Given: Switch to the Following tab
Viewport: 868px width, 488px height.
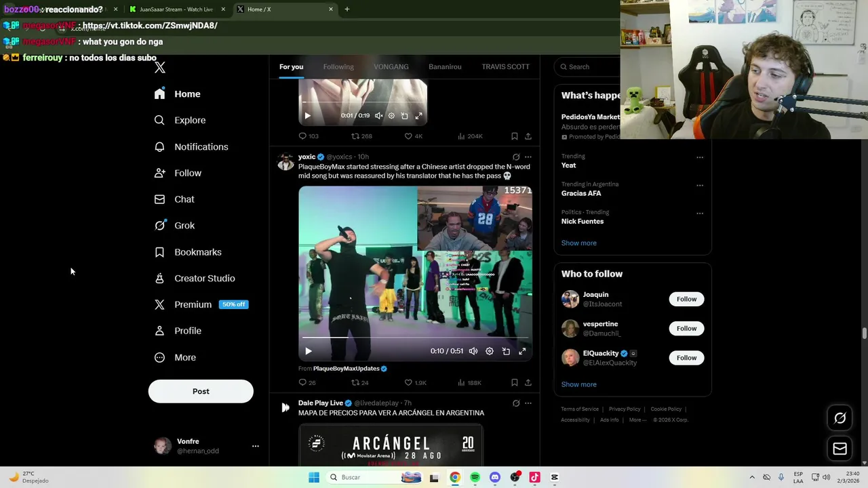Looking at the screenshot, I should tap(338, 66).
